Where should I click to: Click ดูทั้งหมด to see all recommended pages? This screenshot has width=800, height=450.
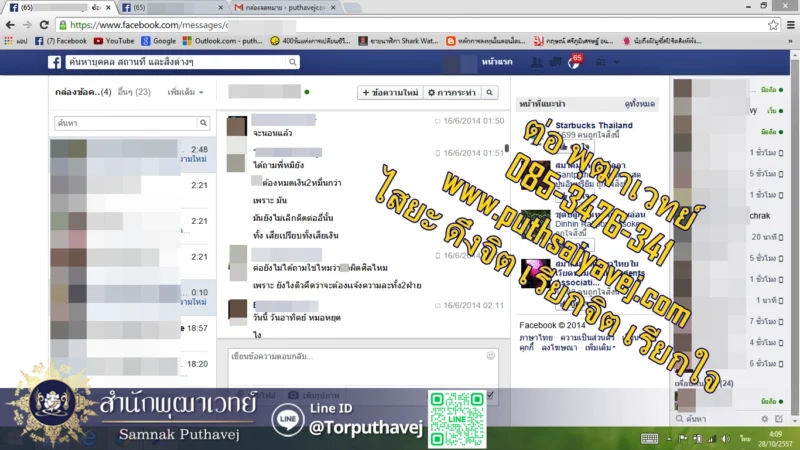[640, 104]
